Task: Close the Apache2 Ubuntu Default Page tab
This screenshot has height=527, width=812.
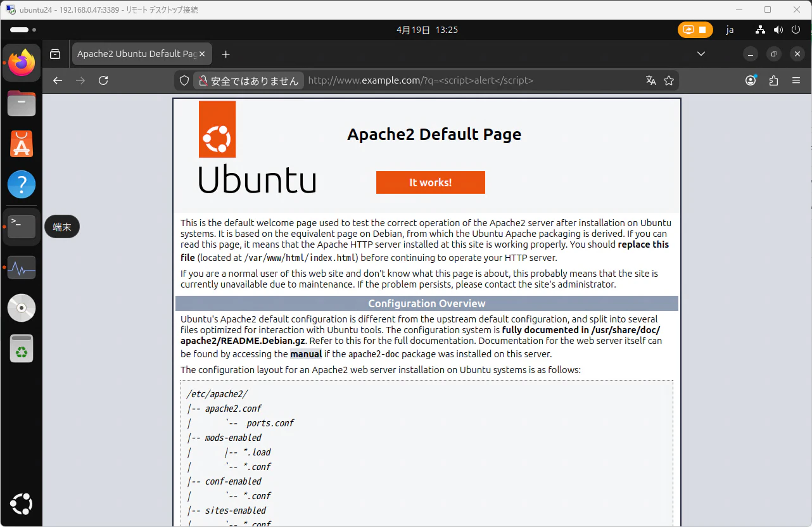Action: tap(203, 54)
